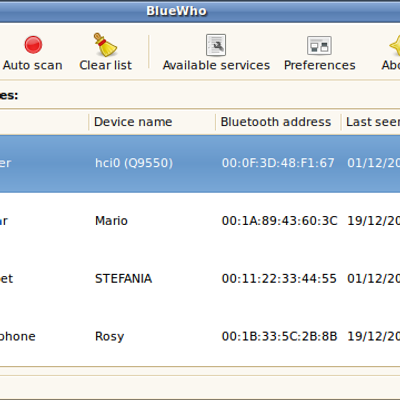Viewport: 400px width, 400px height.
Task: Sort by Bluetooth address column header
Action: [x=278, y=122]
